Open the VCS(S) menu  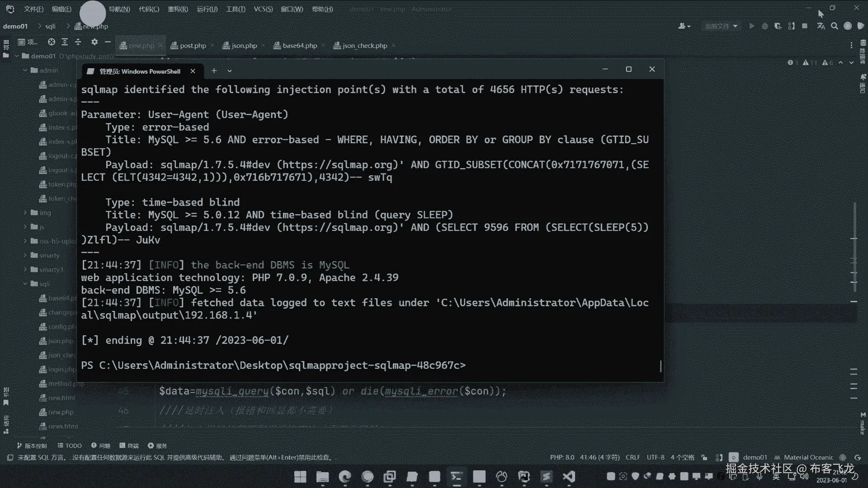pyautogui.click(x=263, y=9)
